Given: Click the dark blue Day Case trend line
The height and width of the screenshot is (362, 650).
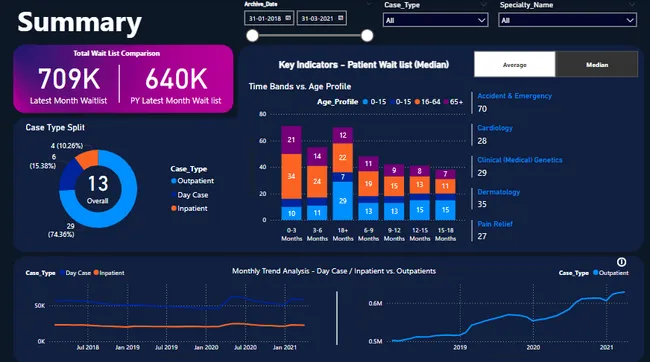Looking at the screenshot, I should pos(179,306).
